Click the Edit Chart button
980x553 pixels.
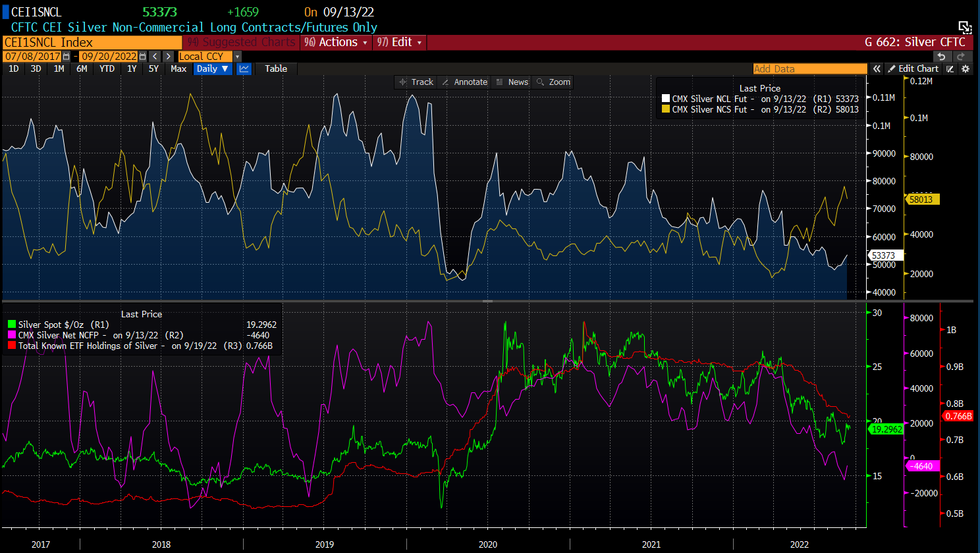tap(913, 69)
